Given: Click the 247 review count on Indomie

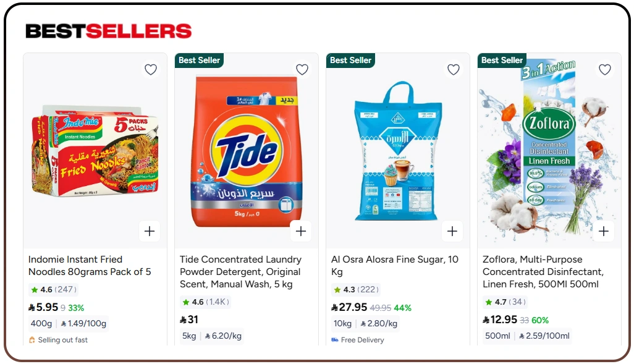Looking at the screenshot, I should (x=64, y=289).
